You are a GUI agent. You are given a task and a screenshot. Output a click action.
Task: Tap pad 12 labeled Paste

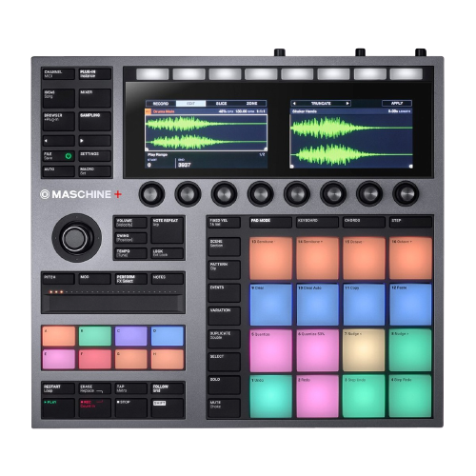(410, 305)
